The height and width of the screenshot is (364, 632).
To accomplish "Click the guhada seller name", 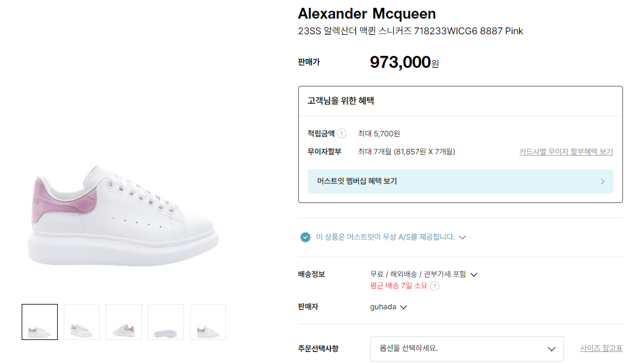I will click(383, 307).
